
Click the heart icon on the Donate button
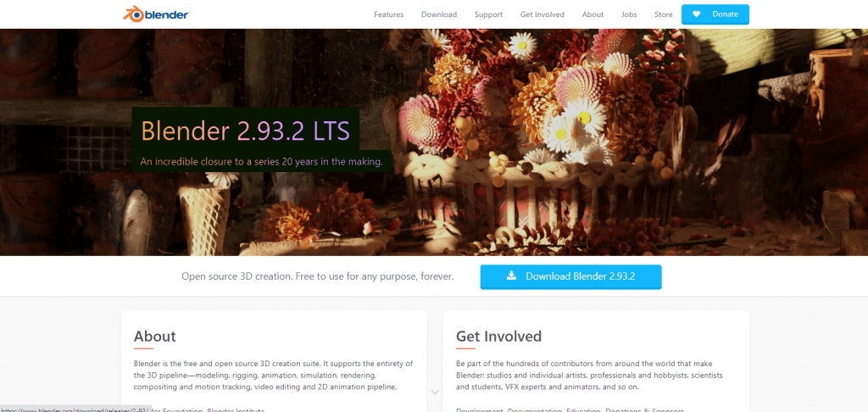tap(697, 14)
